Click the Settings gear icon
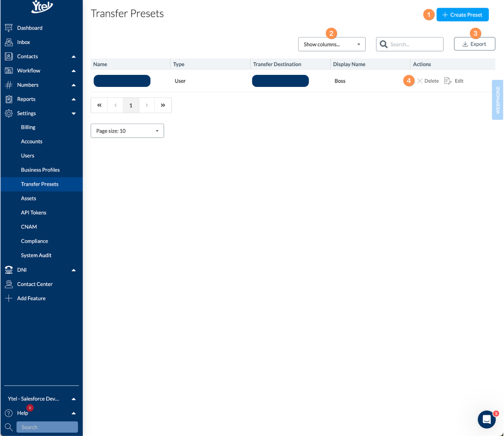 [9, 113]
